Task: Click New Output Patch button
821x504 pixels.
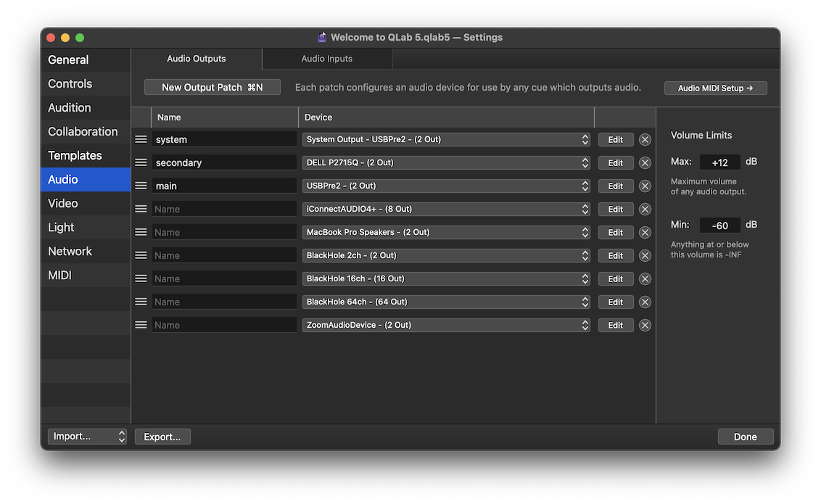Action: click(212, 88)
